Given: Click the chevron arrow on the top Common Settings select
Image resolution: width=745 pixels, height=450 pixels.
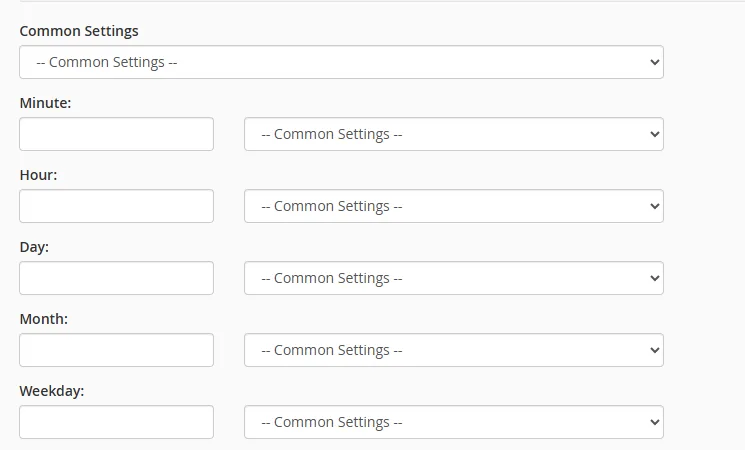Looking at the screenshot, I should (655, 62).
